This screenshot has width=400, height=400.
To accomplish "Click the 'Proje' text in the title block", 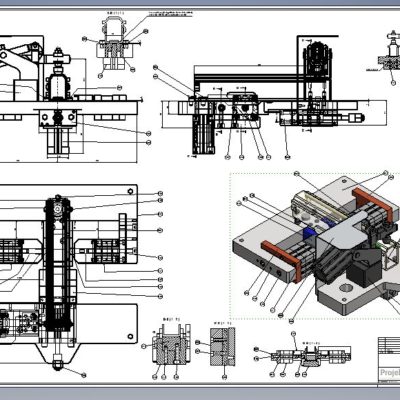I will point(390,372).
